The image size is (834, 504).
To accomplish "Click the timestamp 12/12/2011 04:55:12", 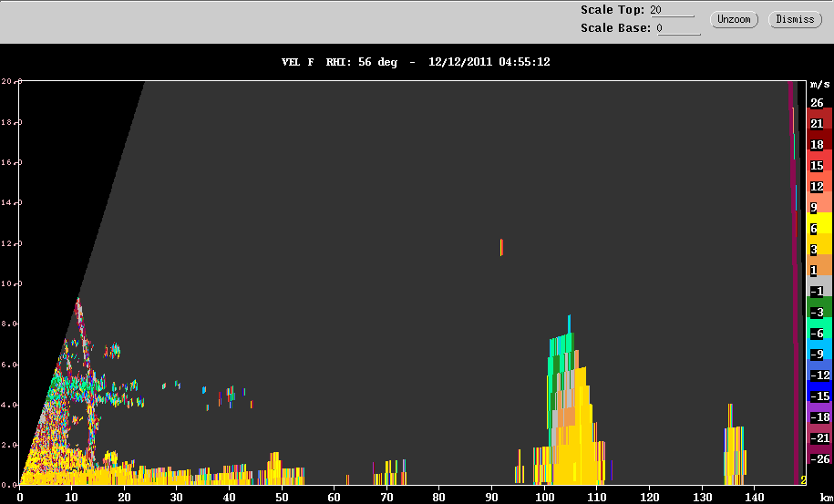I will click(489, 62).
